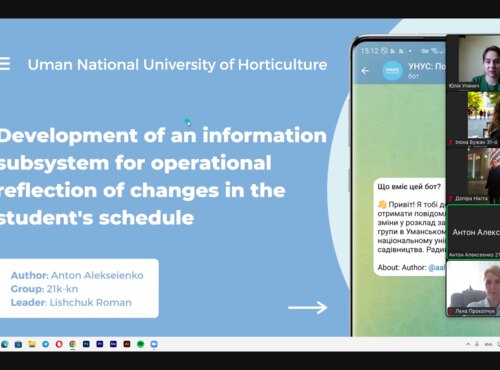Open Adobe Photoshop from the taskbar

pyautogui.click(x=86, y=344)
